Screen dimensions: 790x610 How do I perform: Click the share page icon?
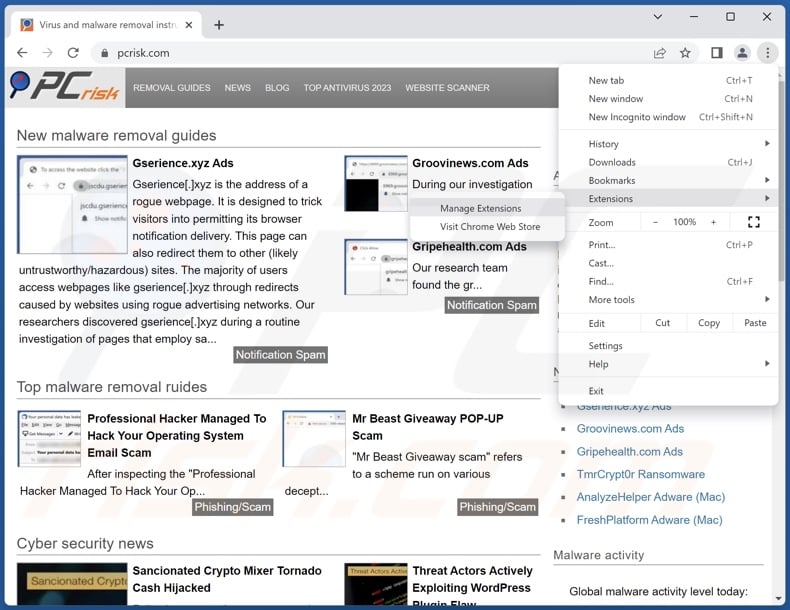tap(660, 53)
